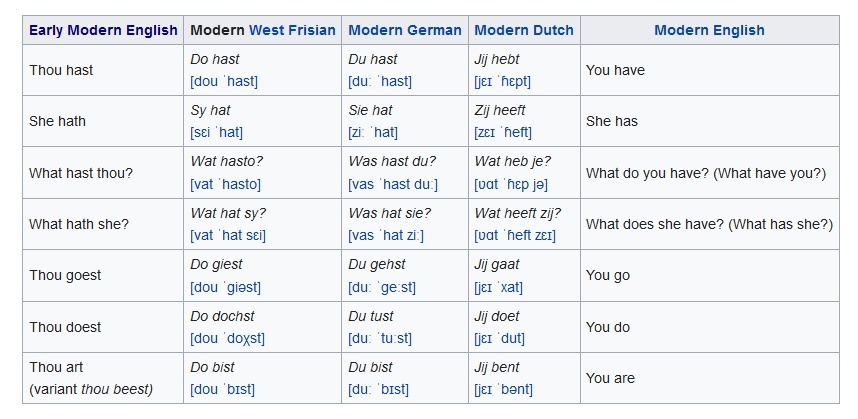Click IPA link under Was hast du?
The height and width of the screenshot is (419, 858).
pos(393,184)
